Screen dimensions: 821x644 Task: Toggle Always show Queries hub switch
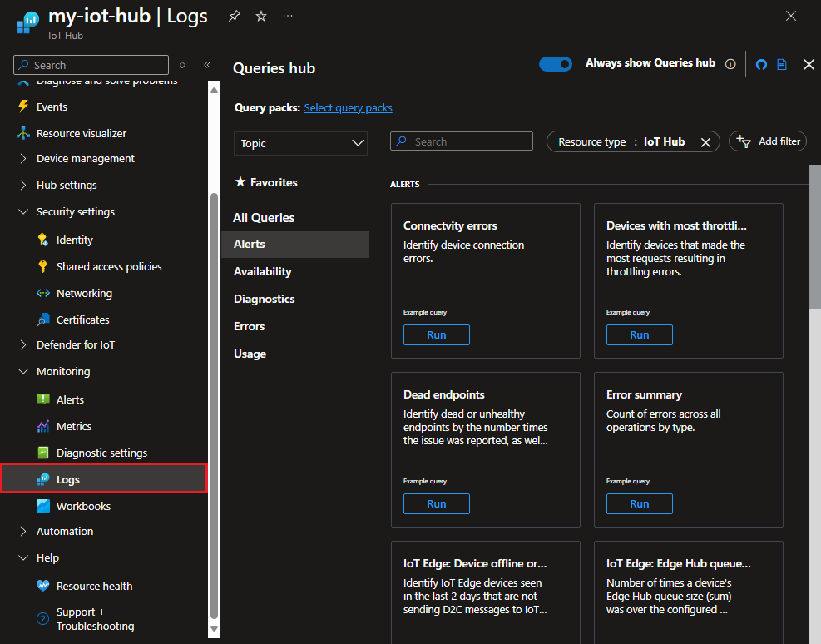pyautogui.click(x=556, y=64)
